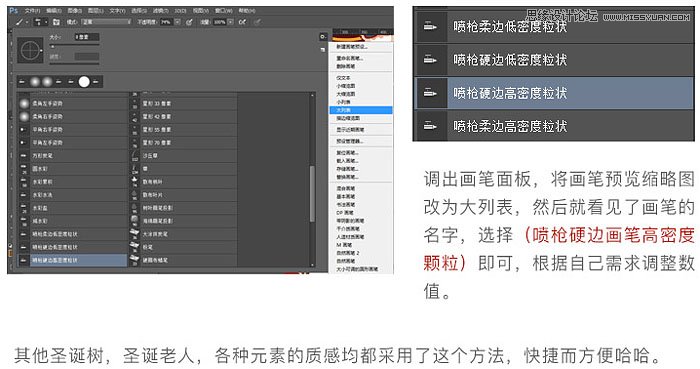The height and width of the screenshot is (369, 700).
Task: Select 散布叶片 brush icon
Action: click(x=135, y=195)
